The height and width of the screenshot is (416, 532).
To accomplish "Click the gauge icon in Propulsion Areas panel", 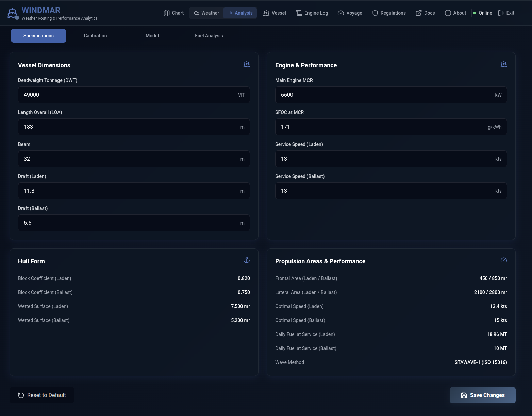I will pos(504,260).
